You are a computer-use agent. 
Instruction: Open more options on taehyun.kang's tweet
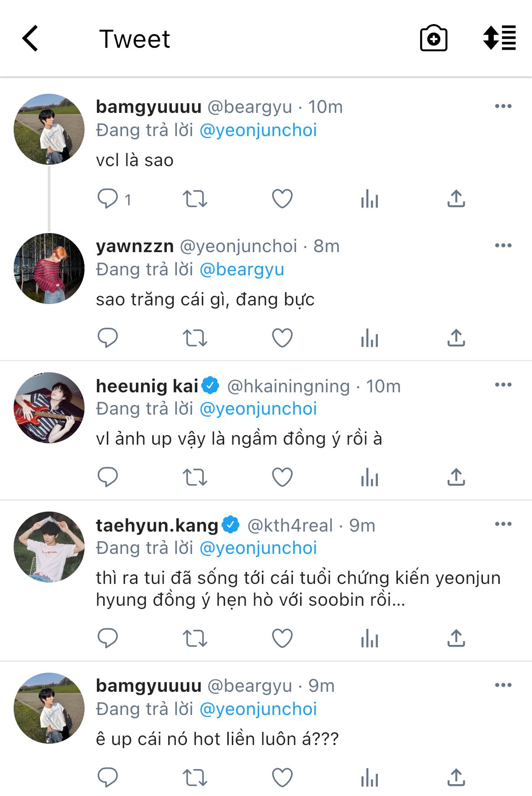pyautogui.click(x=503, y=524)
